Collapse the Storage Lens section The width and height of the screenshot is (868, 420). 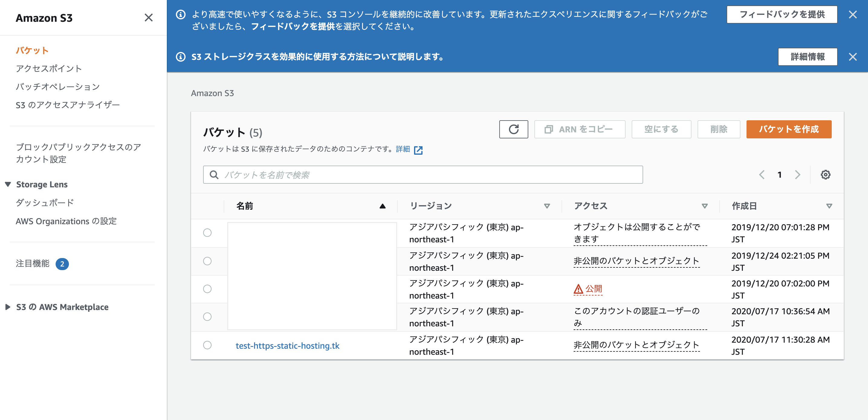tap(8, 184)
